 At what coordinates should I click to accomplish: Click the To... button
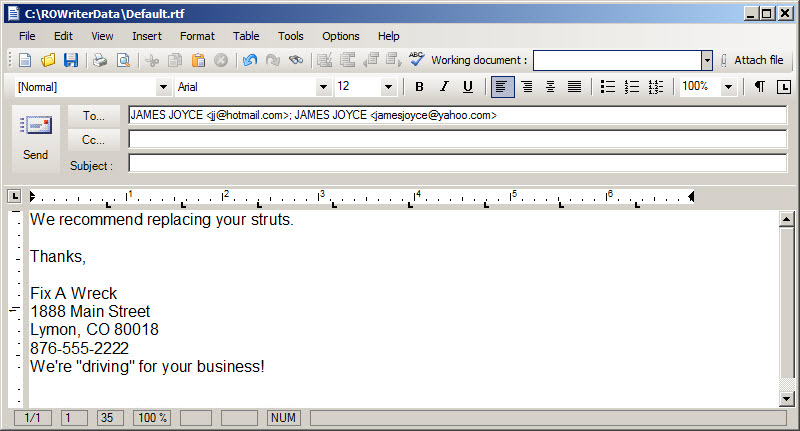[x=94, y=115]
